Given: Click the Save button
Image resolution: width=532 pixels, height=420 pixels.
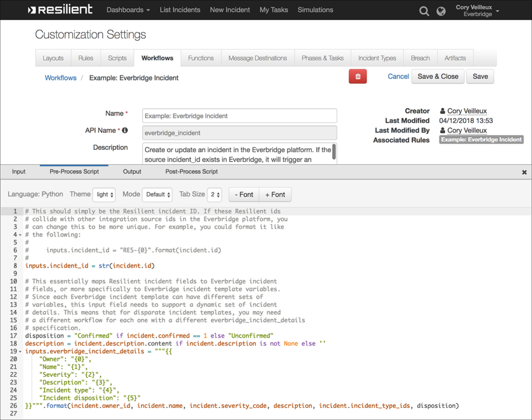Looking at the screenshot, I should point(480,76).
